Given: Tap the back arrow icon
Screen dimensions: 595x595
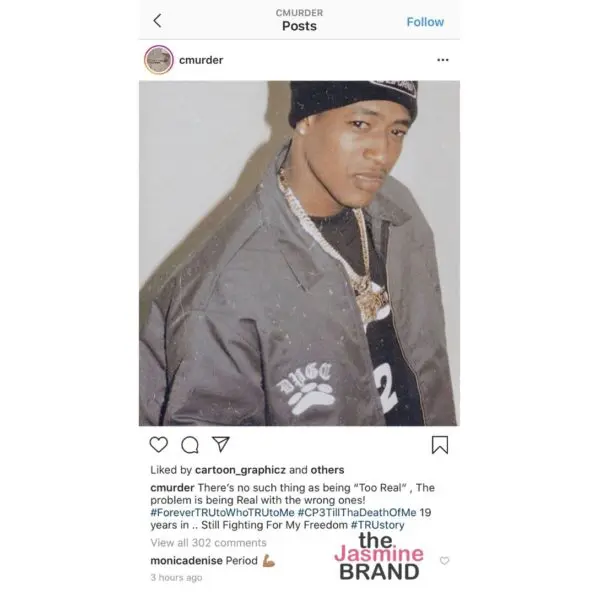Looking at the screenshot, I should (157, 21).
